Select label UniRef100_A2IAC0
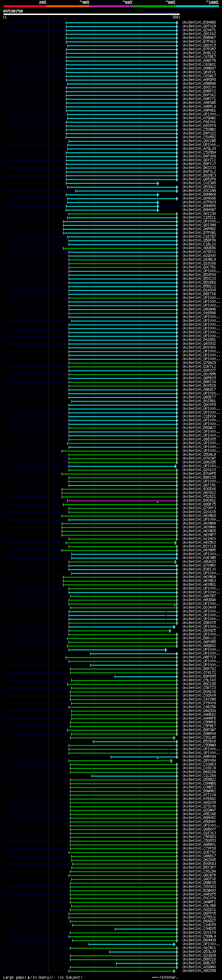This screenshot has height=980, width=222. tap(199, 539)
